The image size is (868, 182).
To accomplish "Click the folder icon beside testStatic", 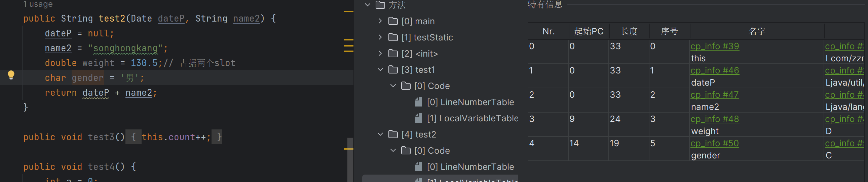I will tap(393, 37).
